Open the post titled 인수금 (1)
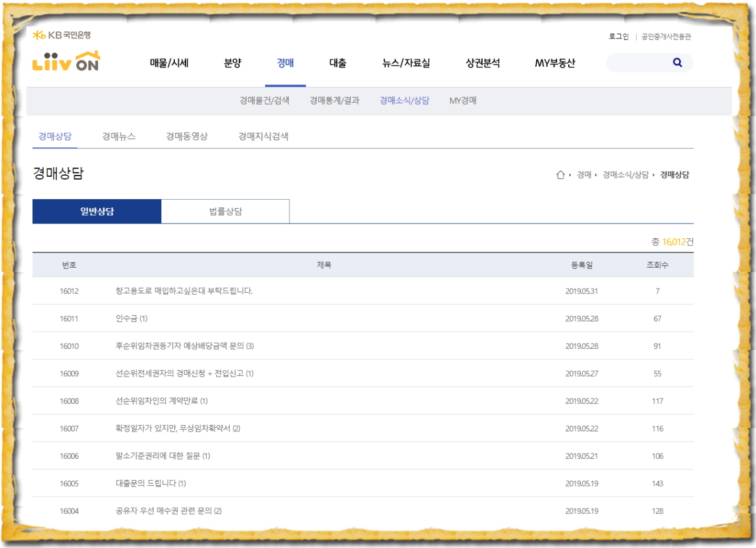This screenshot has width=756, height=548. pos(132,319)
